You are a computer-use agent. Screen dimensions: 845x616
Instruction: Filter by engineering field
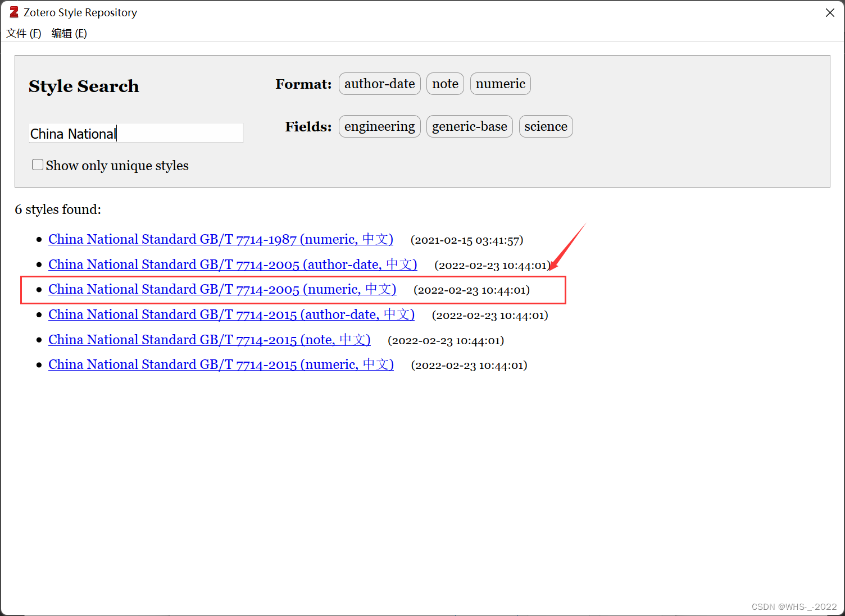point(380,126)
